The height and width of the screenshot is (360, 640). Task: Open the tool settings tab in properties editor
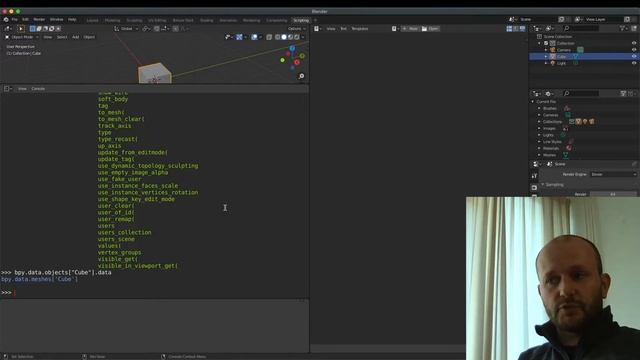click(534, 176)
